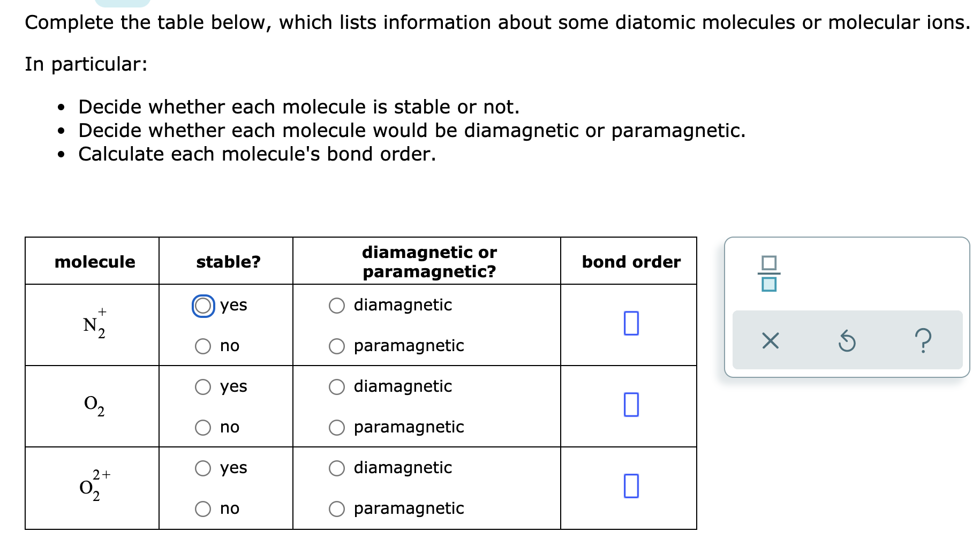The image size is (980, 547).
Task: Mark O2 as diamagnetic
Action: 336,387
